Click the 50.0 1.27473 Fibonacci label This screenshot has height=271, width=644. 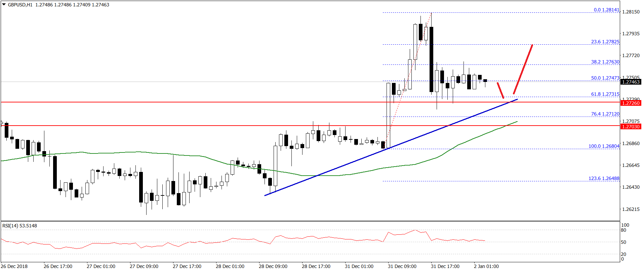coord(605,78)
